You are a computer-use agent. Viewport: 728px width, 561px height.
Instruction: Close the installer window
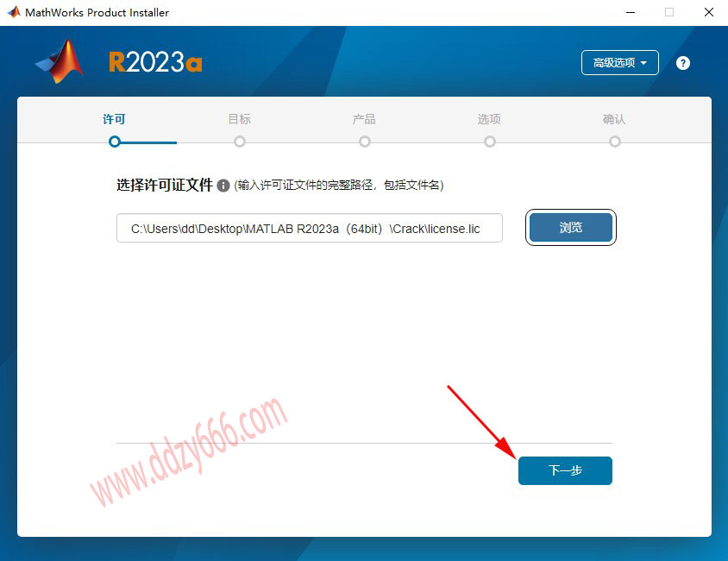point(708,13)
